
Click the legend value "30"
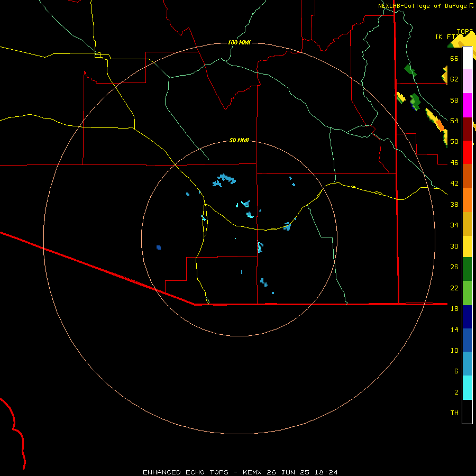454,246
